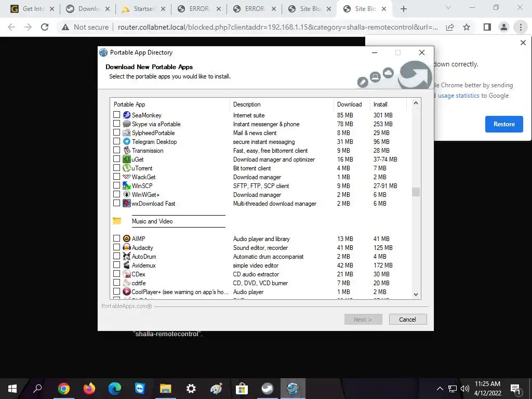Check the wxDownload Fast checkbox
The height and width of the screenshot is (399, 532).
pyautogui.click(x=116, y=203)
